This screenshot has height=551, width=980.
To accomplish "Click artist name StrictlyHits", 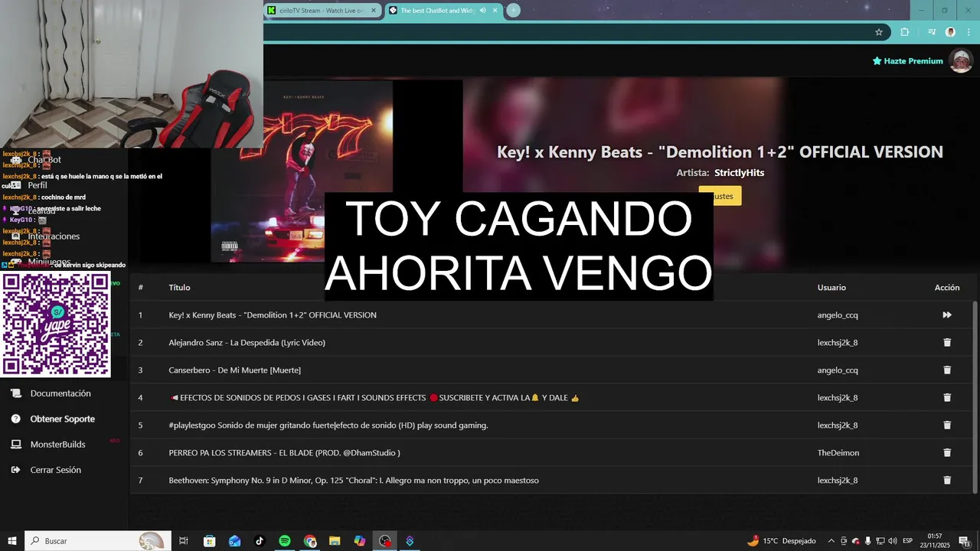I will pyautogui.click(x=739, y=173).
